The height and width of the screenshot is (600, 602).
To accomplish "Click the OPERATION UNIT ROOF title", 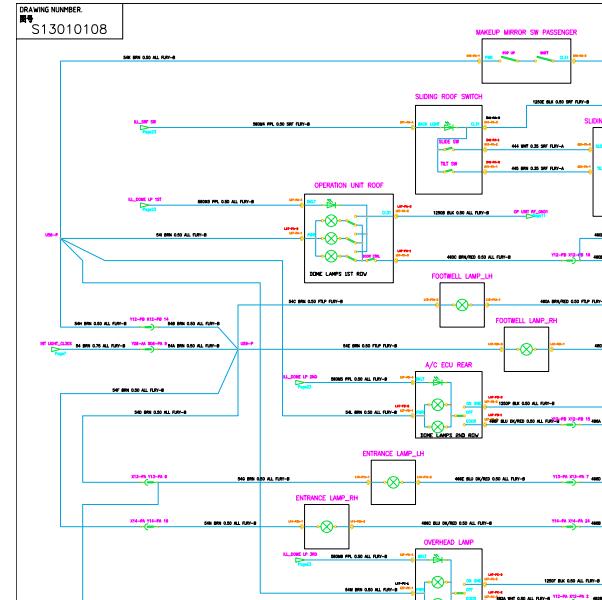I will tap(349, 185).
